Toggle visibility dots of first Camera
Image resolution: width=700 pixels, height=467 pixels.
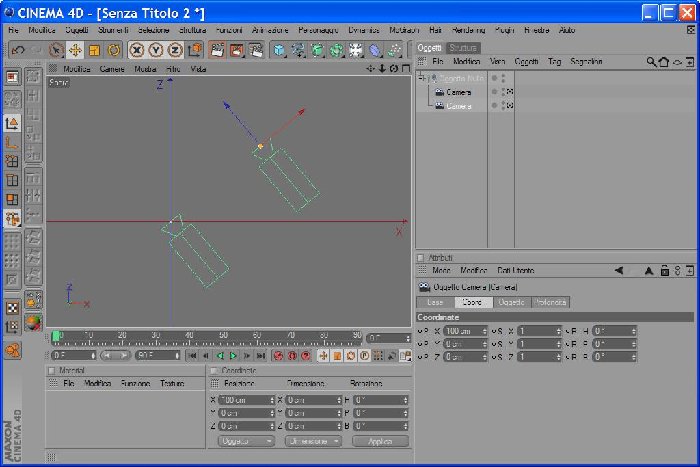click(x=504, y=92)
